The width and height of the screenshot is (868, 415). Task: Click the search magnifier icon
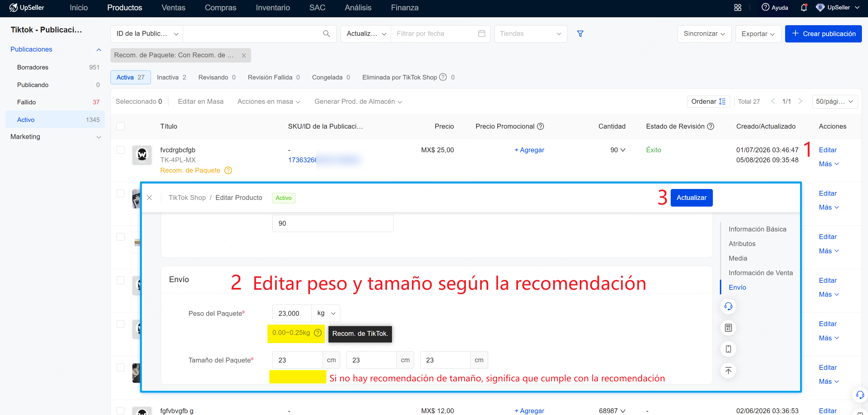tap(326, 34)
